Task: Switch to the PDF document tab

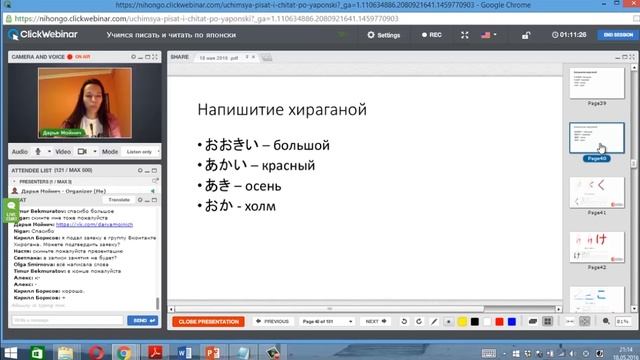Action: [219, 58]
